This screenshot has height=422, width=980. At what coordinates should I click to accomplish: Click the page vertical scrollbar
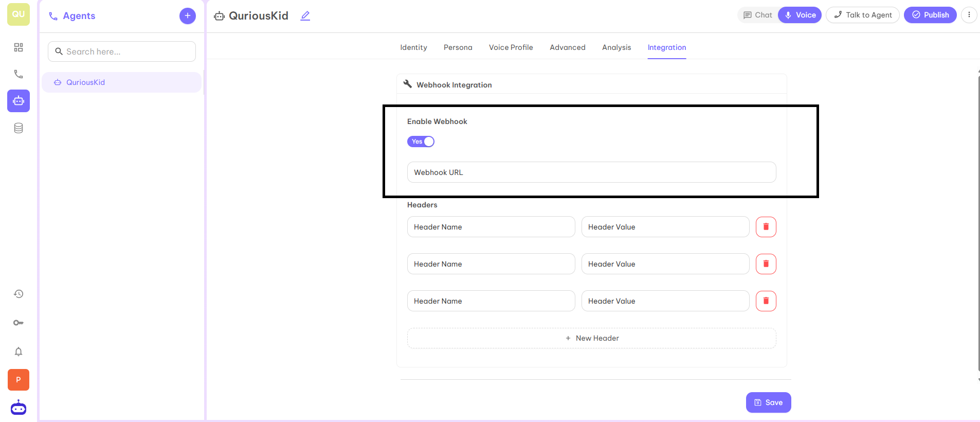(978, 224)
